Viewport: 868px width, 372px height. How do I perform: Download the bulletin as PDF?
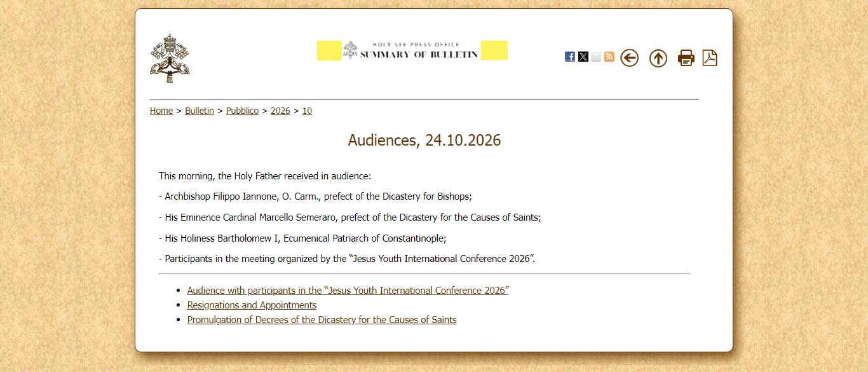[710, 58]
